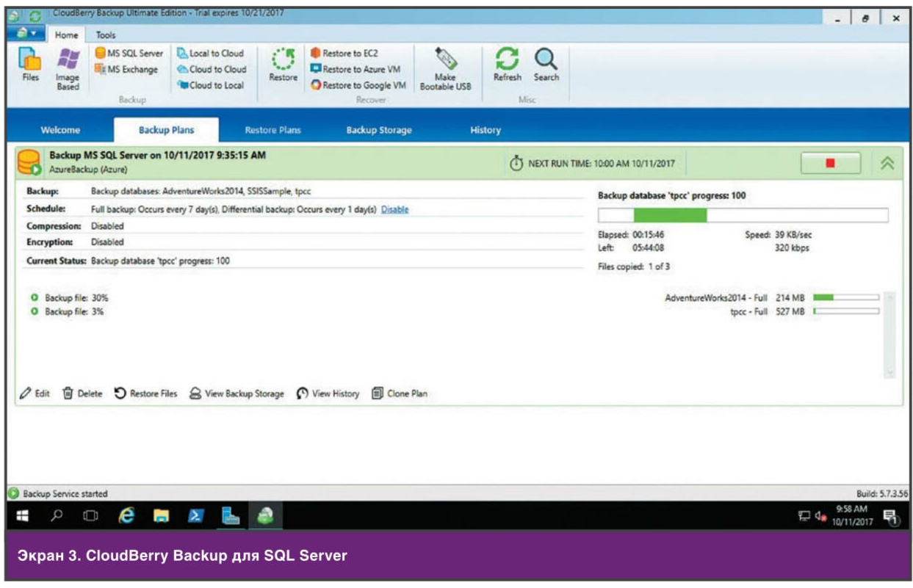Open the notification center icon
This screenshot has width=913, height=588.
click(x=892, y=518)
